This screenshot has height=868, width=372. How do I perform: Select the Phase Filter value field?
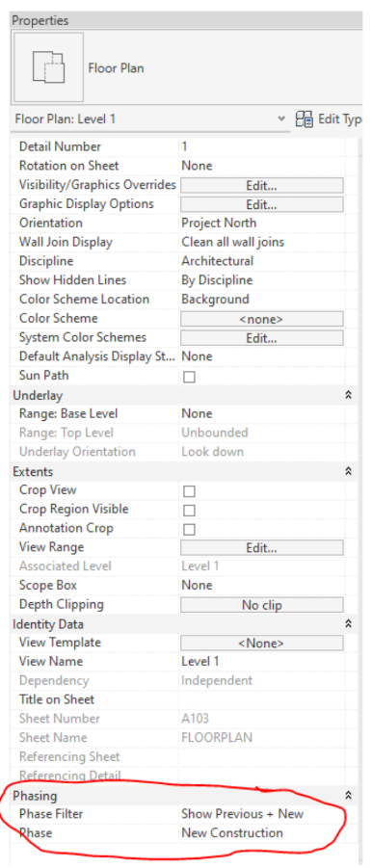[x=261, y=814]
